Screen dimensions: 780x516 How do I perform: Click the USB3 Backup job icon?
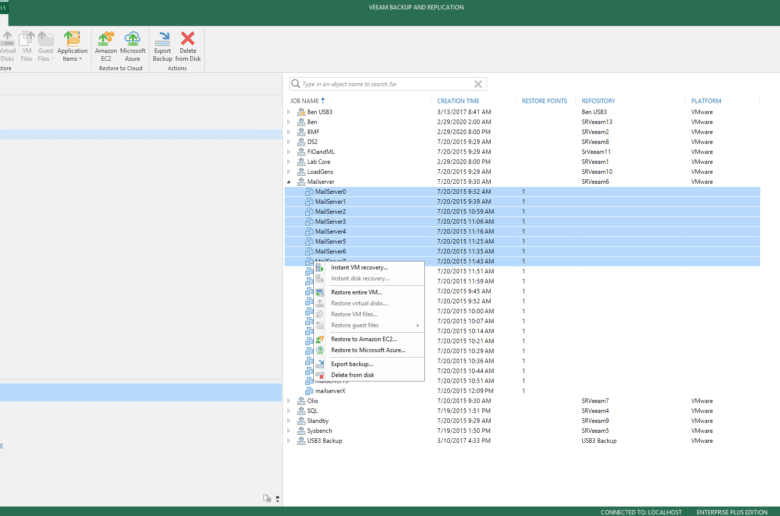pyautogui.click(x=301, y=440)
